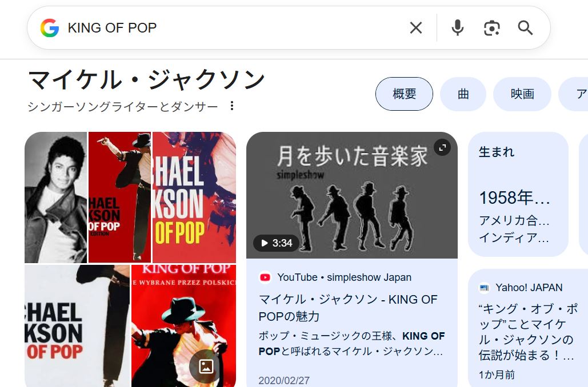Viewport: 588px width, 387px height.
Task: Open Google Lens image search
Action: pos(491,28)
